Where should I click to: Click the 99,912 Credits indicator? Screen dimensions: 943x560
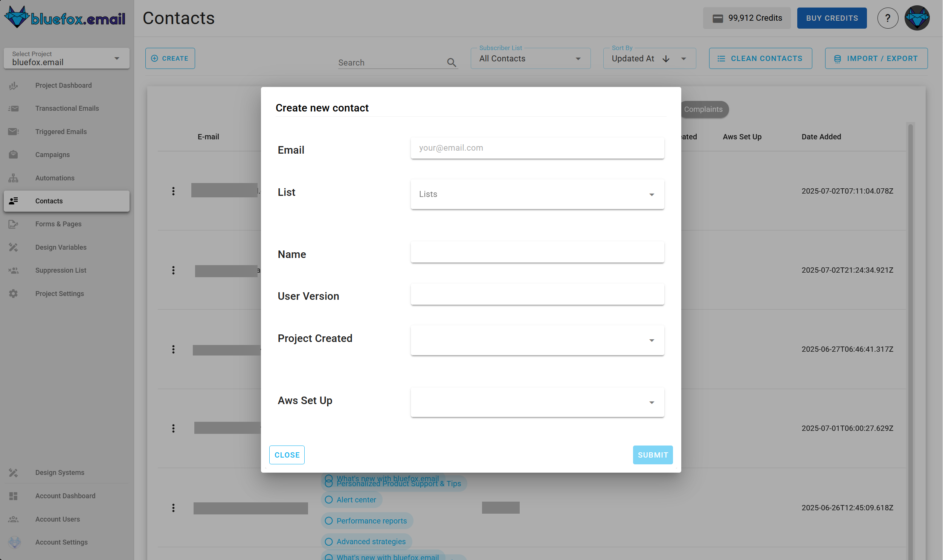point(747,18)
